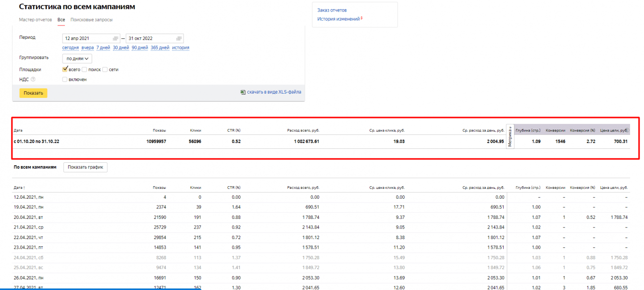644x290 pixels.
Task: Click the average click price 19.03
Action: coord(399,142)
